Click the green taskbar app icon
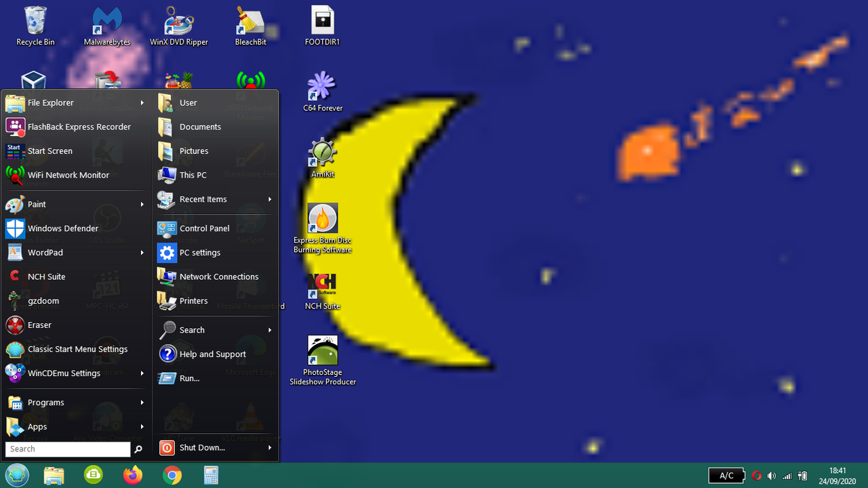The width and height of the screenshot is (868, 488). pos(94,476)
